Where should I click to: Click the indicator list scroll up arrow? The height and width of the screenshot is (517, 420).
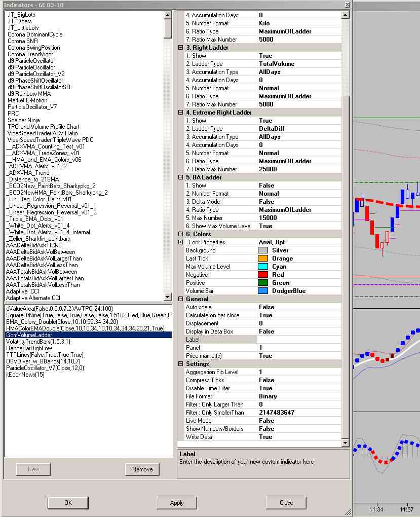coord(168,15)
